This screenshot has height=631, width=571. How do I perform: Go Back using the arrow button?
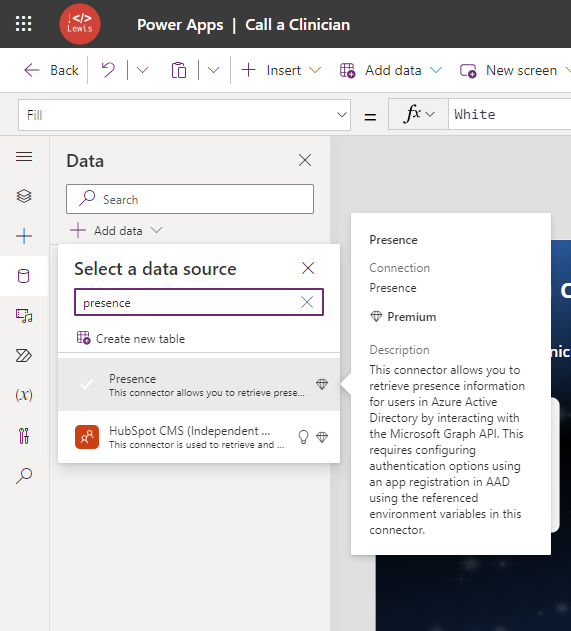[51, 70]
